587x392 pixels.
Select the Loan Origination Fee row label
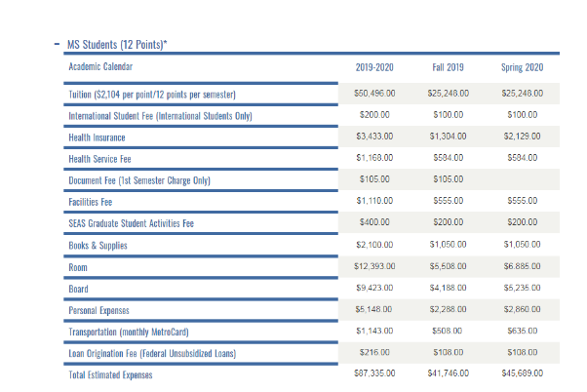point(152,353)
